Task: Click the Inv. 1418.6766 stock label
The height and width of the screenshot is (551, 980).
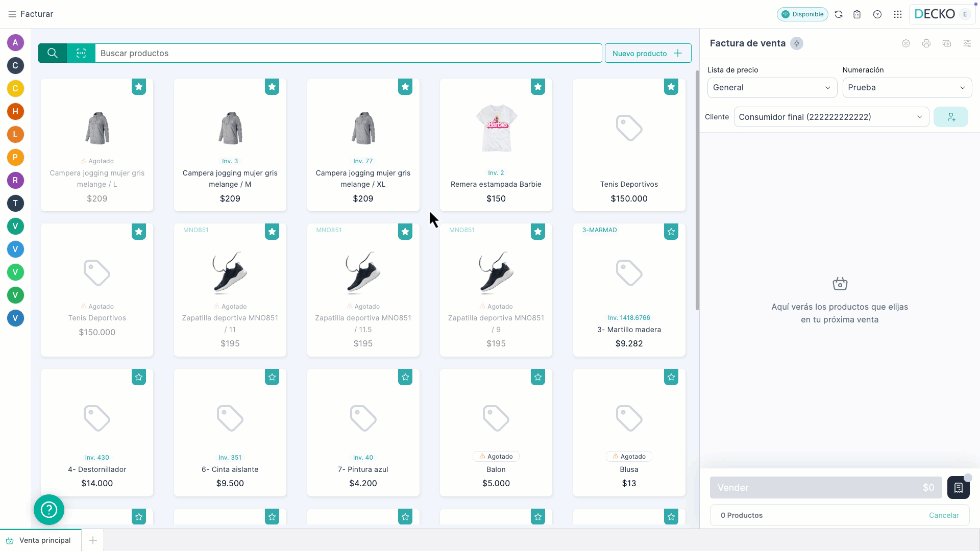Action: pyautogui.click(x=629, y=318)
